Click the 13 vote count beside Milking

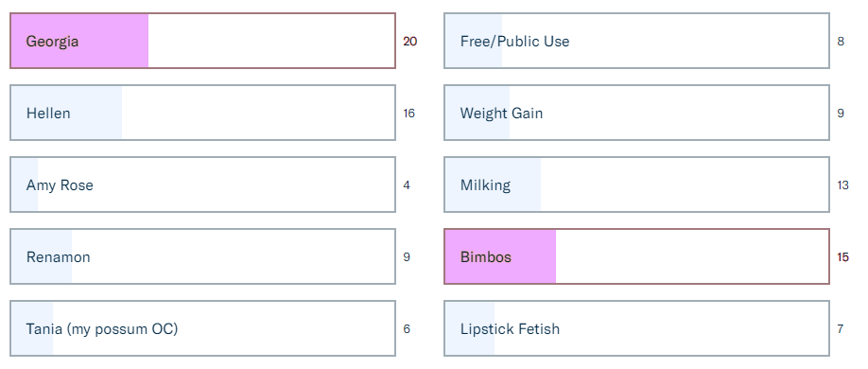tap(842, 185)
